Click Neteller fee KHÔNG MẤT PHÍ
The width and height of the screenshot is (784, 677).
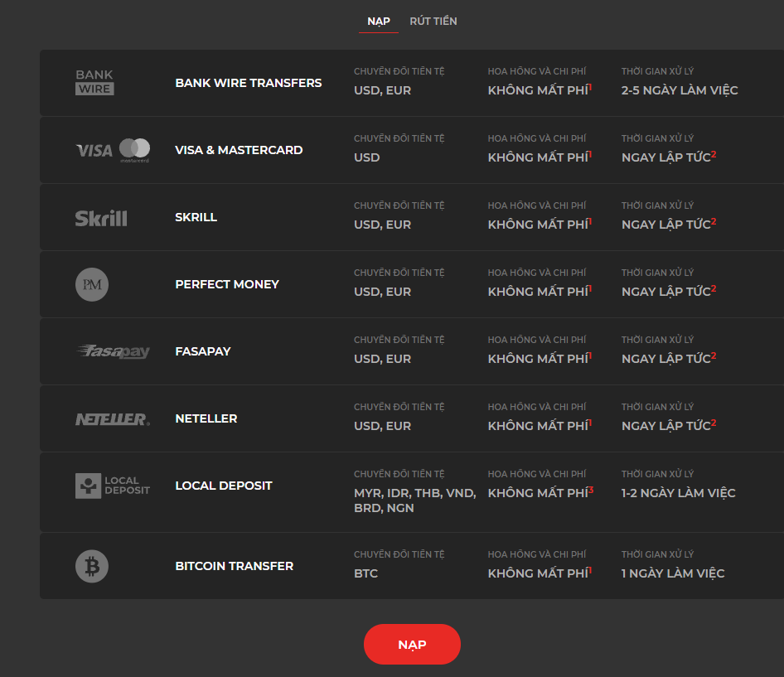pyautogui.click(x=540, y=425)
